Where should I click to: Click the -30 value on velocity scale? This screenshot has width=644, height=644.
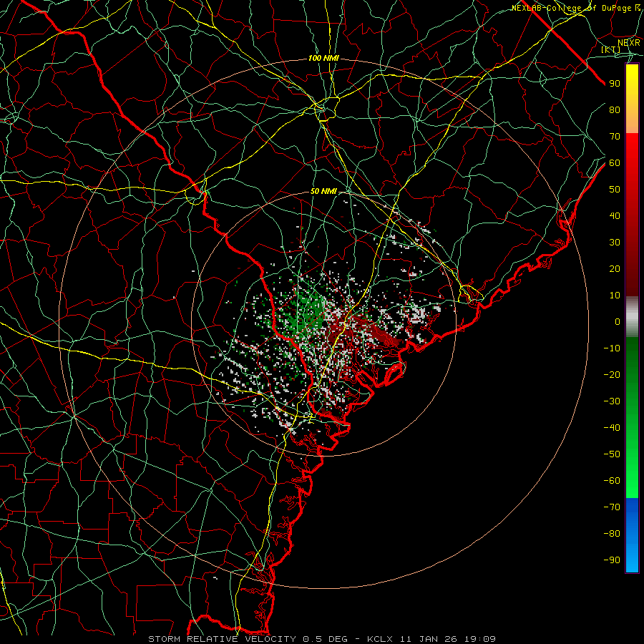click(x=612, y=401)
